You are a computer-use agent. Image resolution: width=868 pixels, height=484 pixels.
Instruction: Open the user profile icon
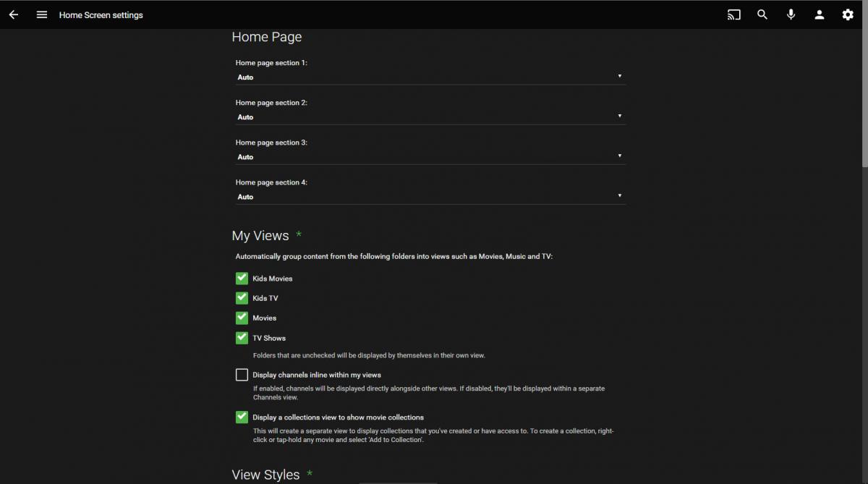click(x=819, y=14)
